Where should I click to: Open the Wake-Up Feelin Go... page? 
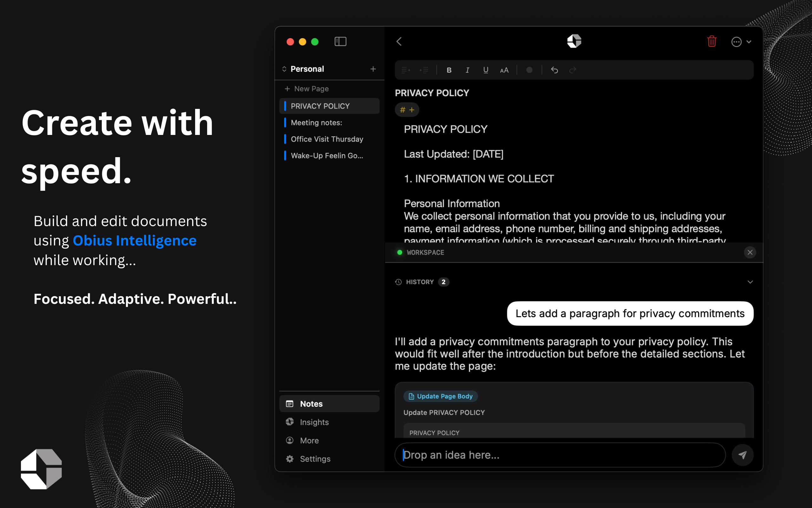(x=329, y=156)
